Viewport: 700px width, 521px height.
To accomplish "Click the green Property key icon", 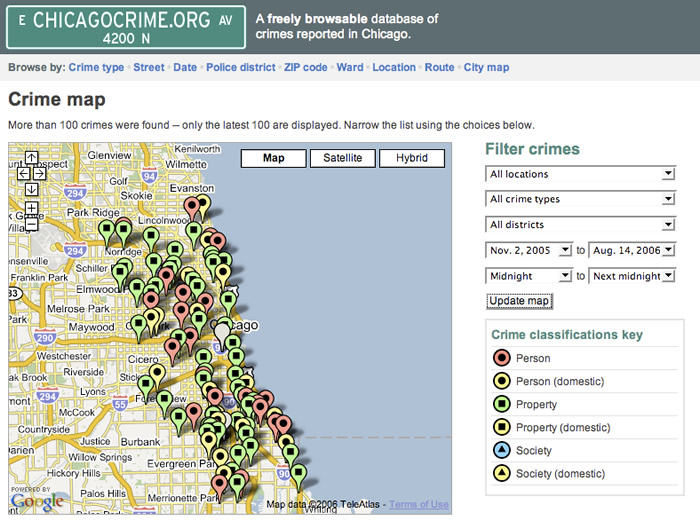I will pos(501,404).
